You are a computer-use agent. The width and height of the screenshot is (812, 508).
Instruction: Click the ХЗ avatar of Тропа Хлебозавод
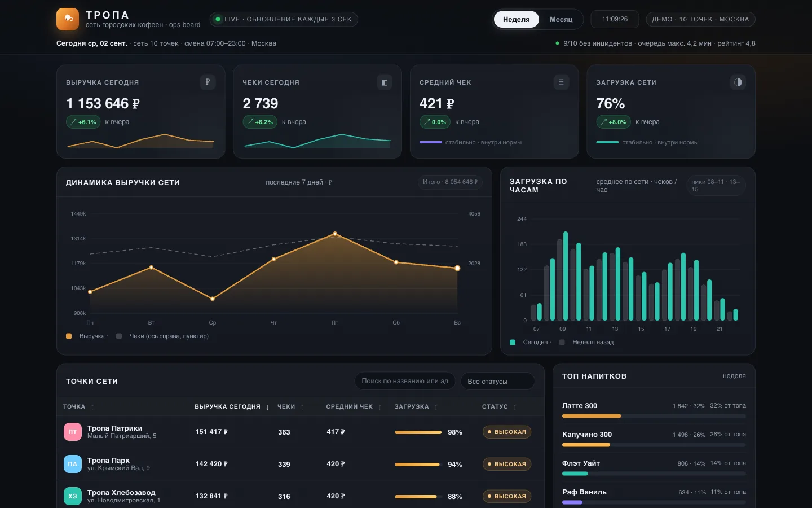pyautogui.click(x=73, y=496)
